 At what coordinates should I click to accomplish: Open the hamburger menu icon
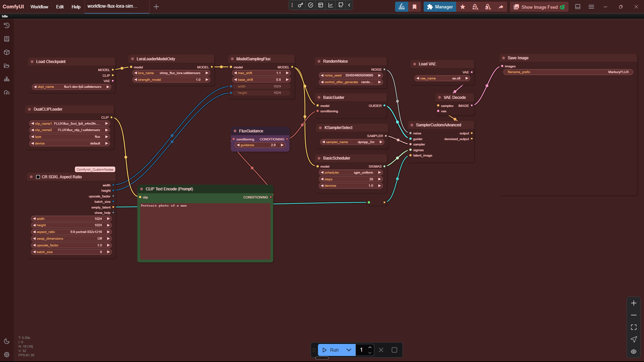tap(591, 7)
